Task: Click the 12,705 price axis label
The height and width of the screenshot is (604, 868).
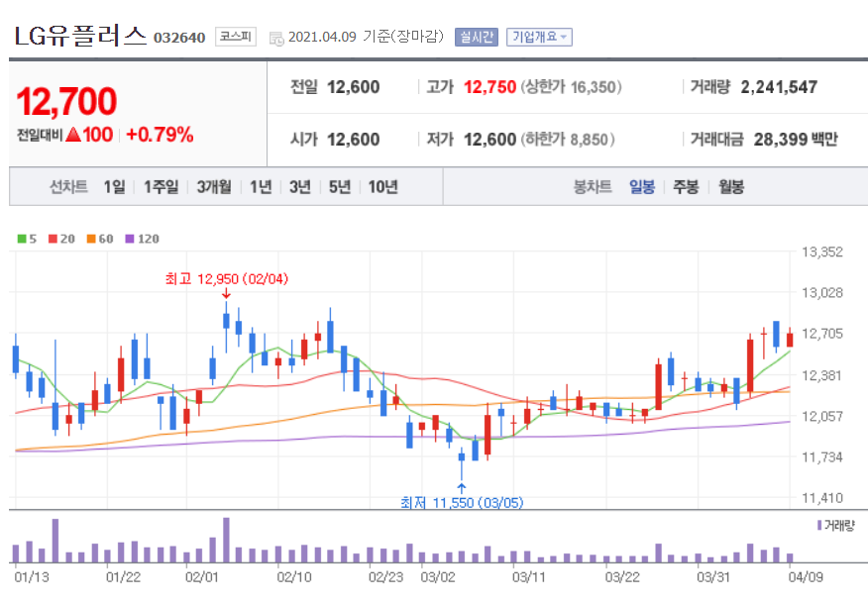Action: (x=822, y=334)
